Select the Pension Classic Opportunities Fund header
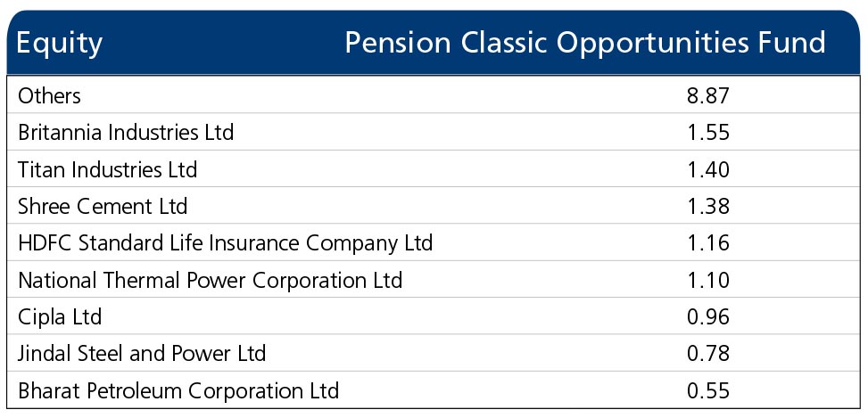Viewport: 868px width, 418px height. tap(585, 44)
